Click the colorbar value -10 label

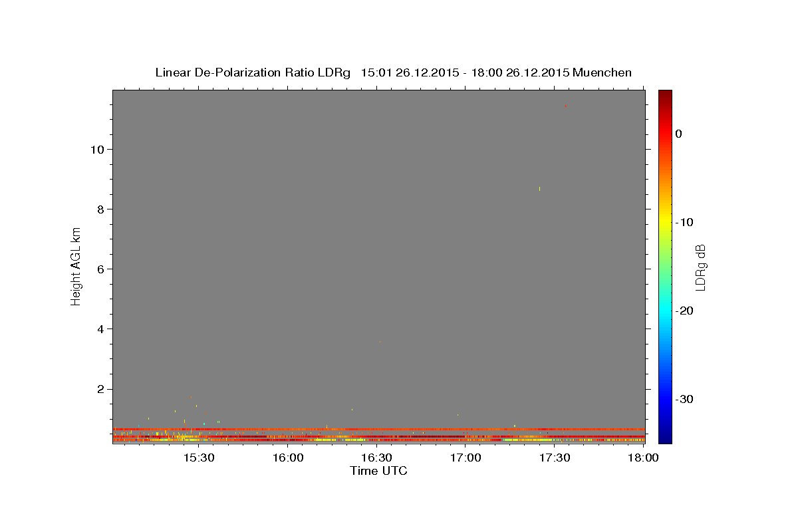point(684,222)
